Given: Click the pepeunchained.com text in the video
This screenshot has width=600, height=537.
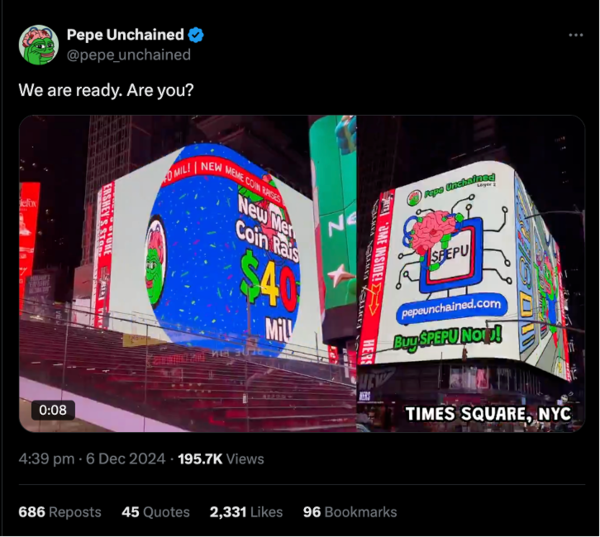Looking at the screenshot, I should [452, 309].
